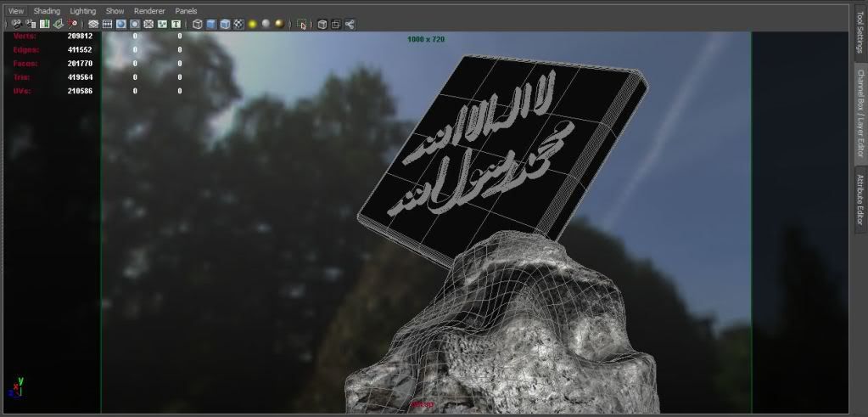The width and height of the screenshot is (868, 417).
Task: Toggle High Quality rendering gold sphere
Action: [x=279, y=24]
